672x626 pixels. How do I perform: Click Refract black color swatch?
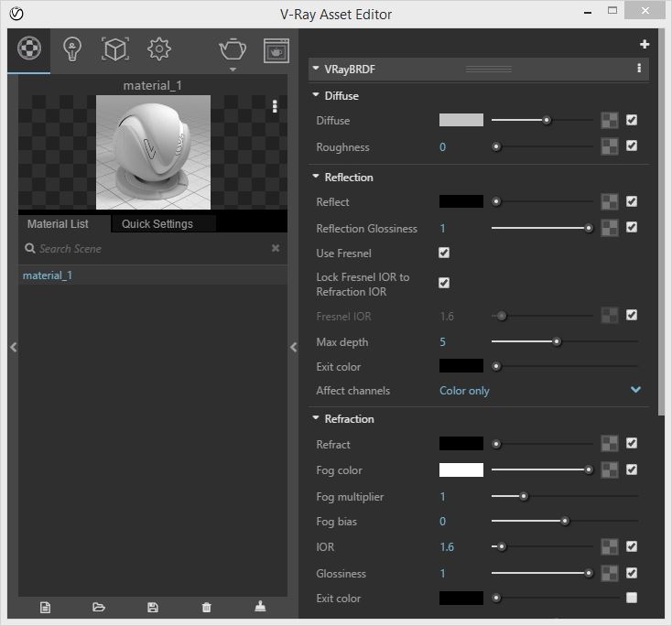click(x=461, y=443)
